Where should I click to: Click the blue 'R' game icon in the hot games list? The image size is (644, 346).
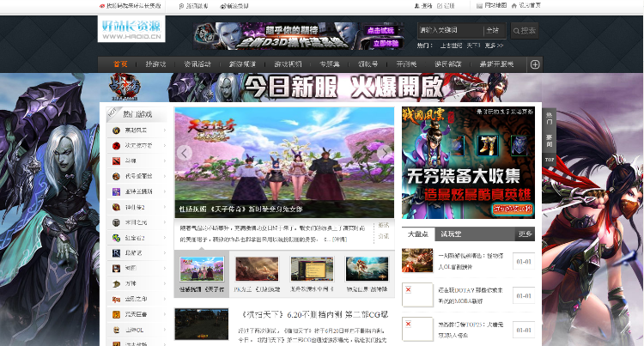(x=116, y=252)
